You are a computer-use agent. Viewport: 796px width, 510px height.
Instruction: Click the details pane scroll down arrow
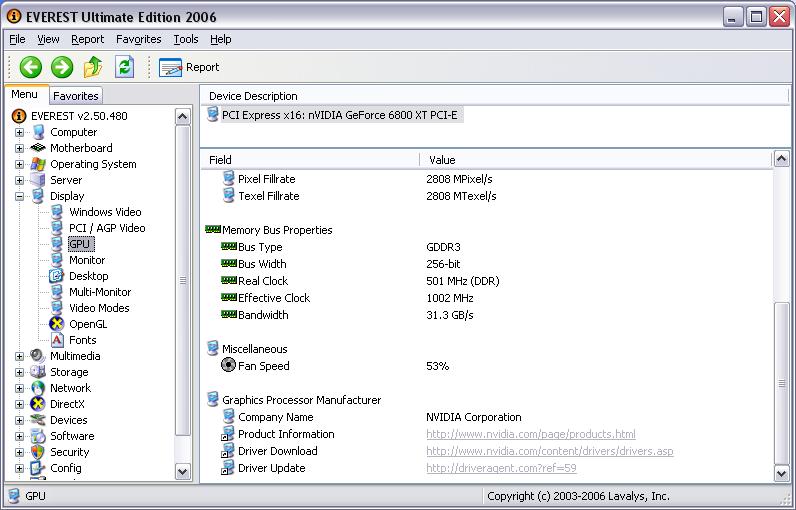click(781, 474)
